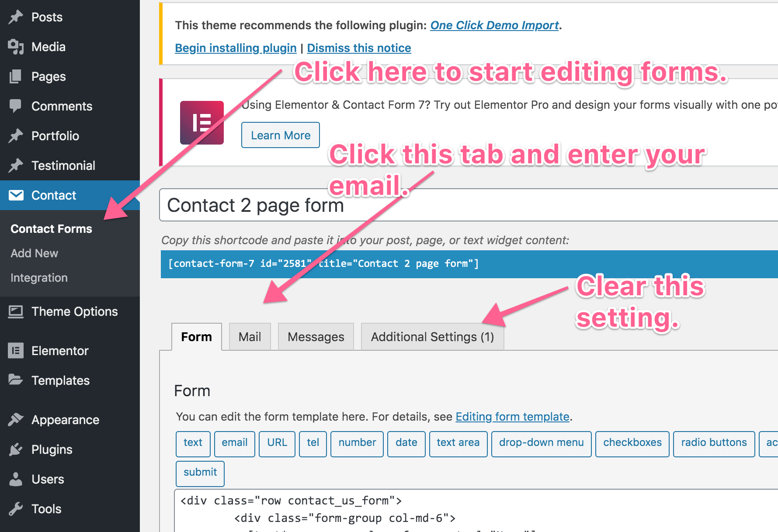
Task: Insert a drop-down menu form tag
Action: (x=541, y=443)
